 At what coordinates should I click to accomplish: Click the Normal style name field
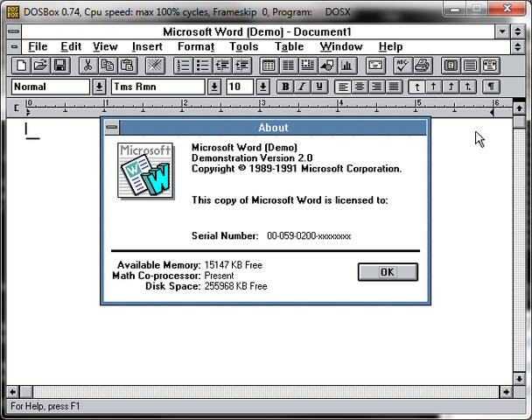click(51, 87)
